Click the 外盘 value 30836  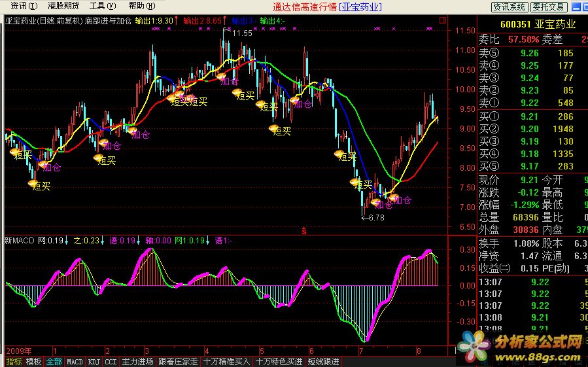526,230
